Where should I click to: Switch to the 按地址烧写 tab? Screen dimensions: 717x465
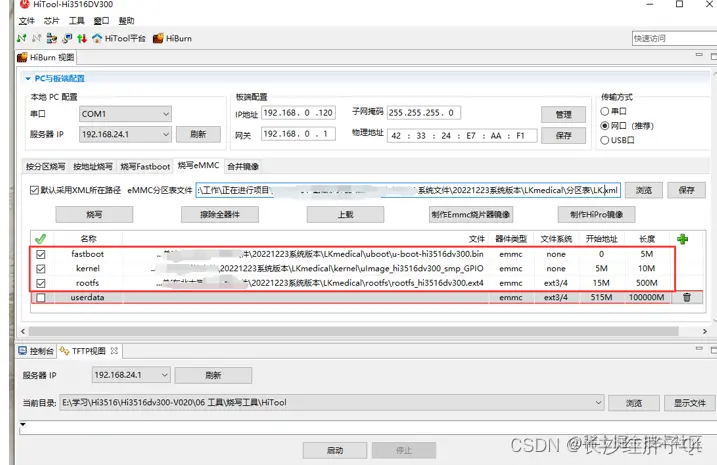click(x=93, y=166)
